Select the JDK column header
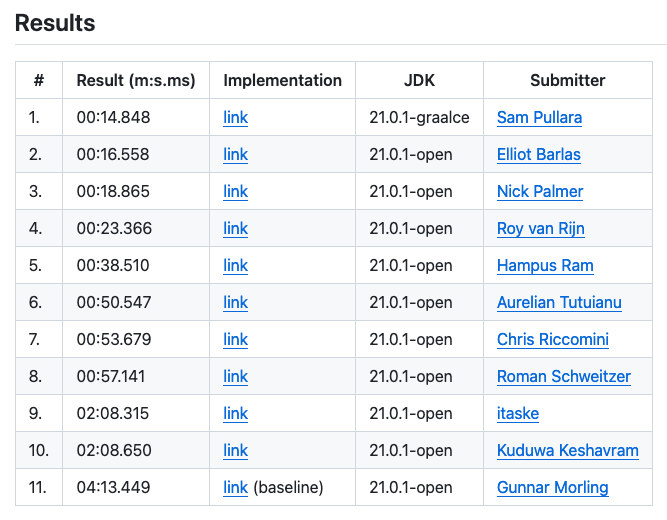Image resolution: width=667 pixels, height=520 pixels. 419,80
